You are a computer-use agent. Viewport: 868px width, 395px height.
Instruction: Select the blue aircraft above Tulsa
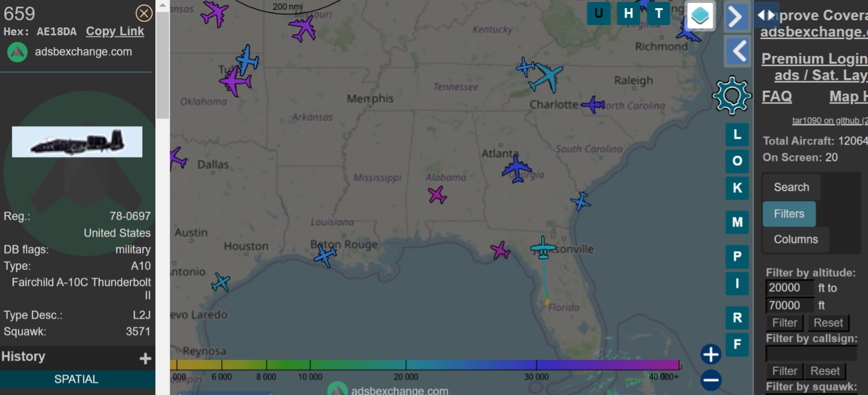click(x=247, y=59)
